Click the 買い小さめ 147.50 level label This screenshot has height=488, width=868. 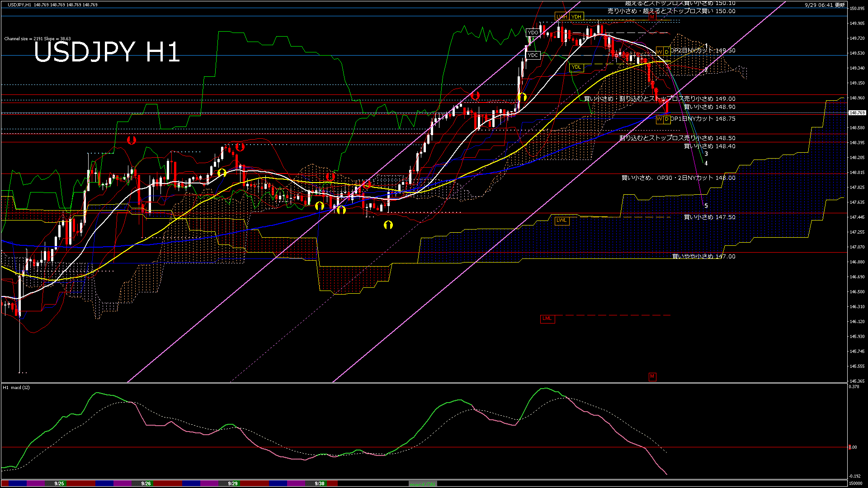click(709, 217)
